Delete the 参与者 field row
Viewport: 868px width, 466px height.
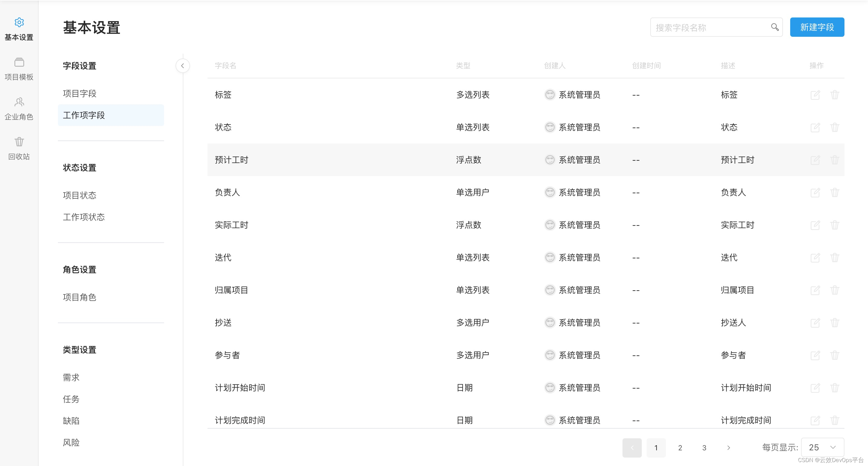pyautogui.click(x=835, y=355)
